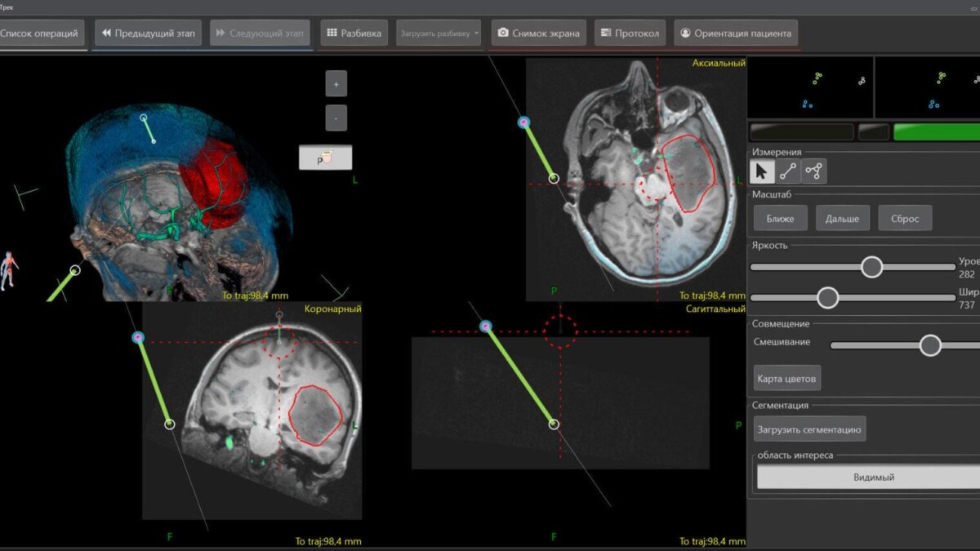Go back with Предыдущий этап
980x551 pixels.
(x=149, y=33)
